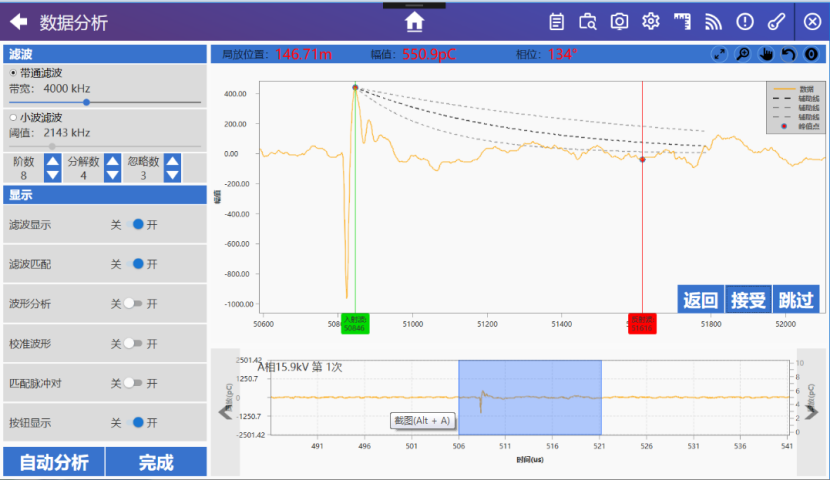Viewport: 831px width, 481px height.
Task: Increase 阶数 value
Action: 52,161
